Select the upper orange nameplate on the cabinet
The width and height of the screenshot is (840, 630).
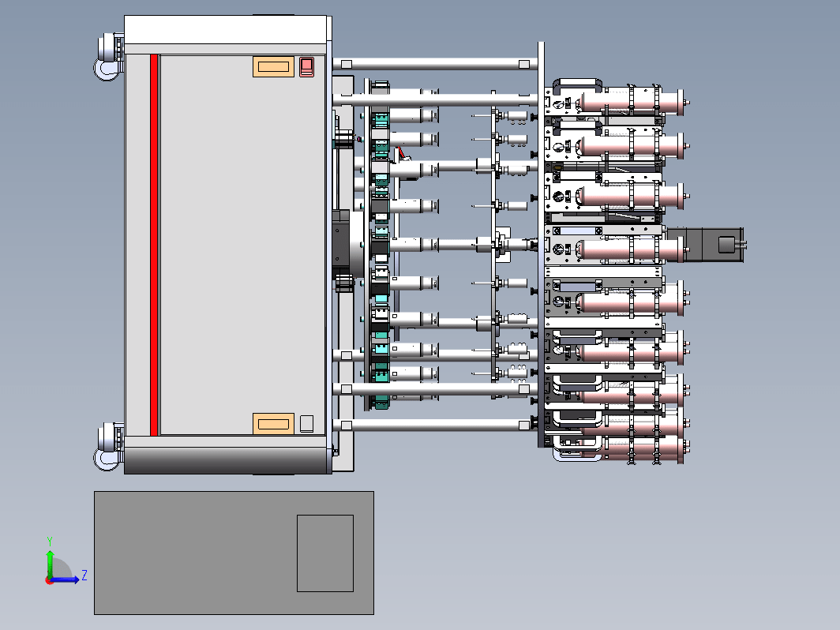point(273,66)
